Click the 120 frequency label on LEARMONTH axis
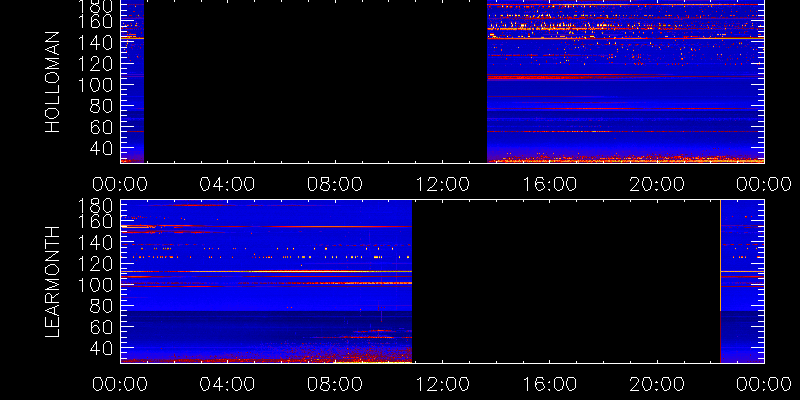Screen dimensions: 800x400 [x=96, y=263]
